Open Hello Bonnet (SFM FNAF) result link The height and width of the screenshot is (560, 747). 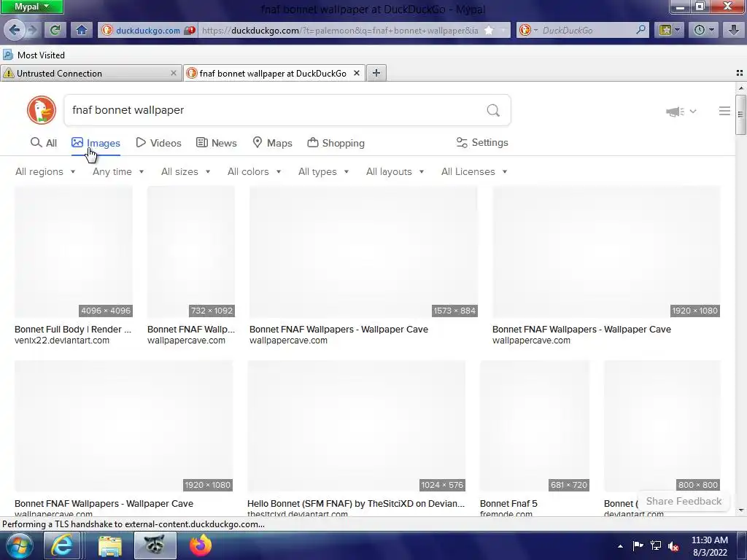tap(356, 503)
